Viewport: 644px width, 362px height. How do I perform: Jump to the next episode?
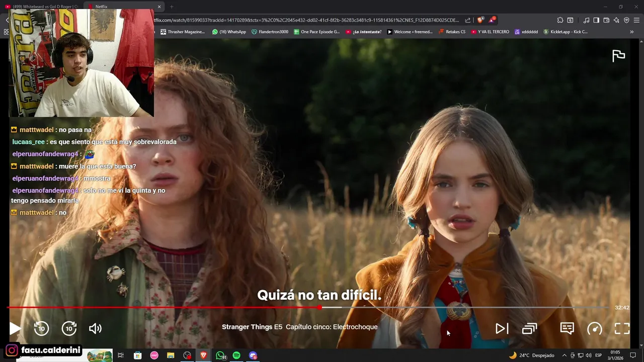[502, 328]
